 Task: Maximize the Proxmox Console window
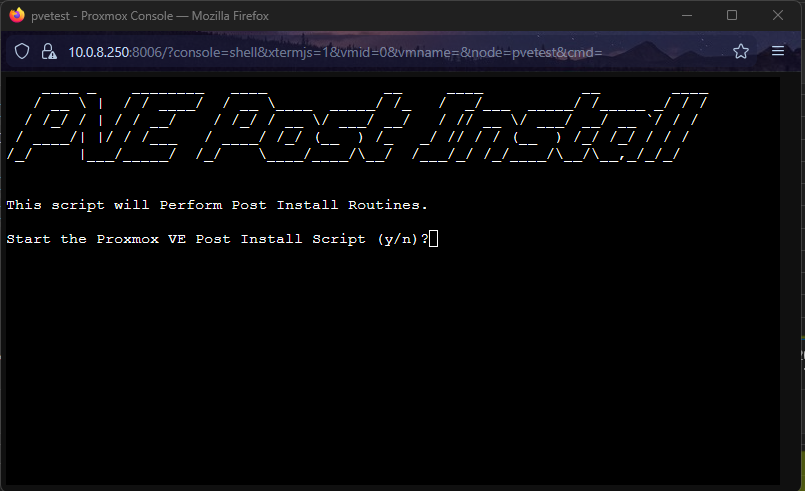tap(732, 15)
